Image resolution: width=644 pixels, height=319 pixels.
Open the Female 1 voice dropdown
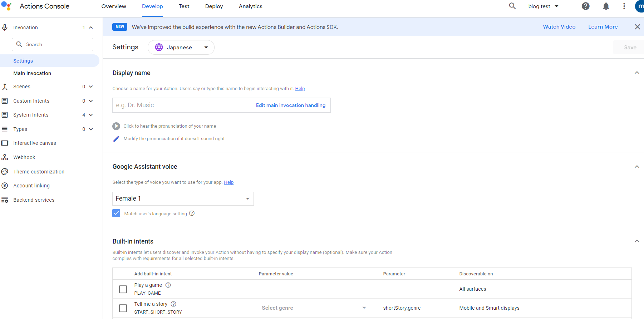click(183, 198)
